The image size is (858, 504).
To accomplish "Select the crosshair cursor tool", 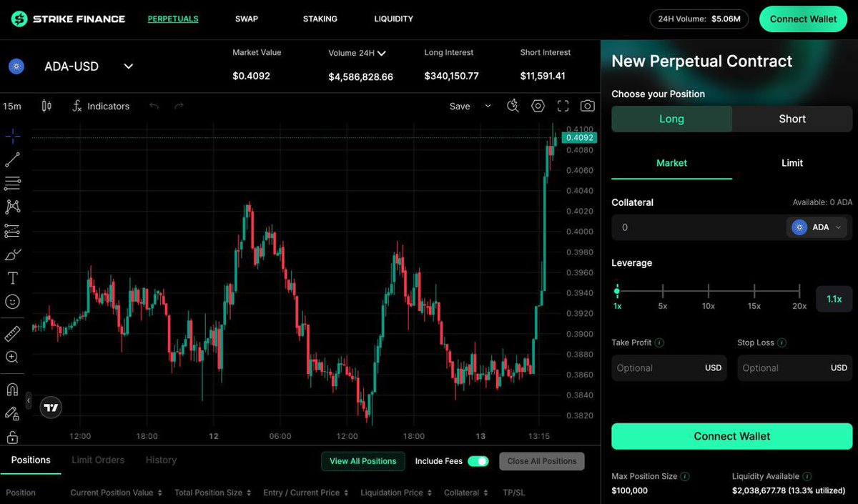I will (x=13, y=136).
